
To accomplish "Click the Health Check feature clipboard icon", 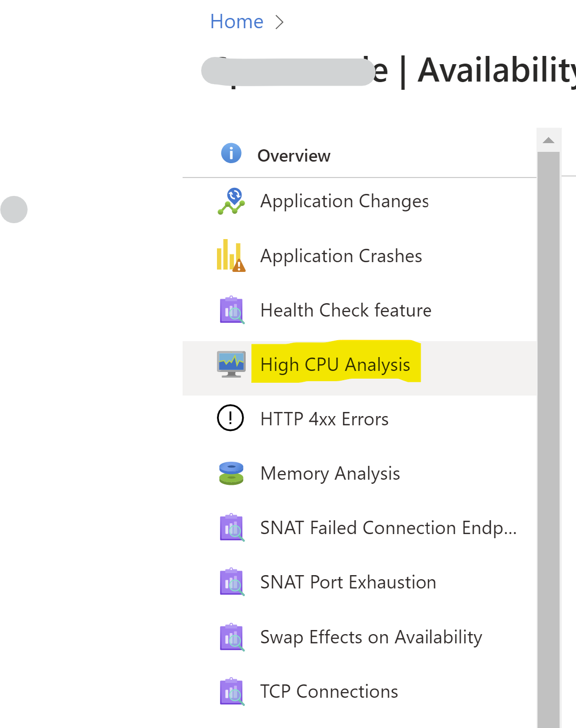I will (232, 310).
